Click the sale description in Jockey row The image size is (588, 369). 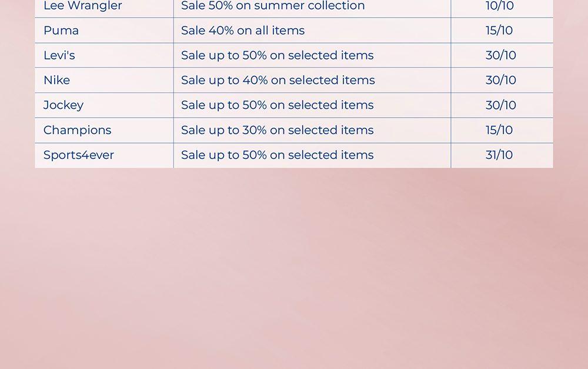coord(277,105)
